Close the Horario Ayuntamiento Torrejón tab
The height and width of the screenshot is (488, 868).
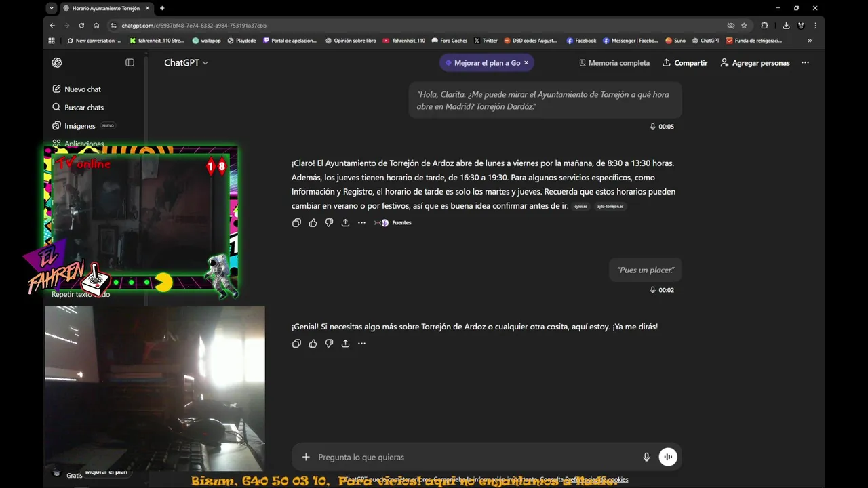pos(147,8)
